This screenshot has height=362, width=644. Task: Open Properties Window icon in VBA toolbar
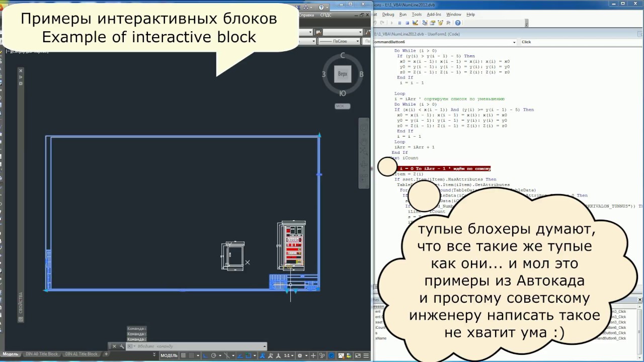(433, 23)
